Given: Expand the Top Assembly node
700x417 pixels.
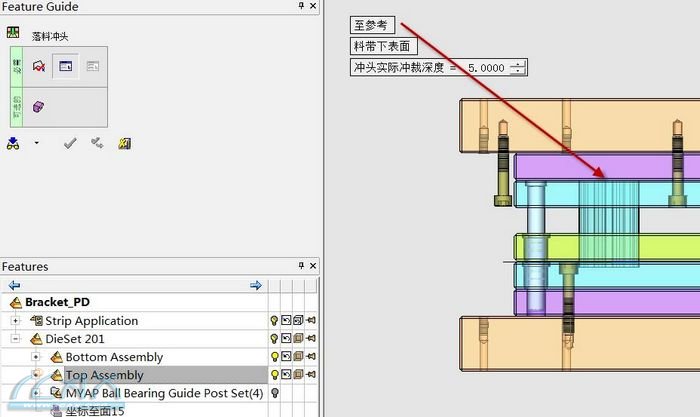Looking at the screenshot, I should [x=36, y=375].
